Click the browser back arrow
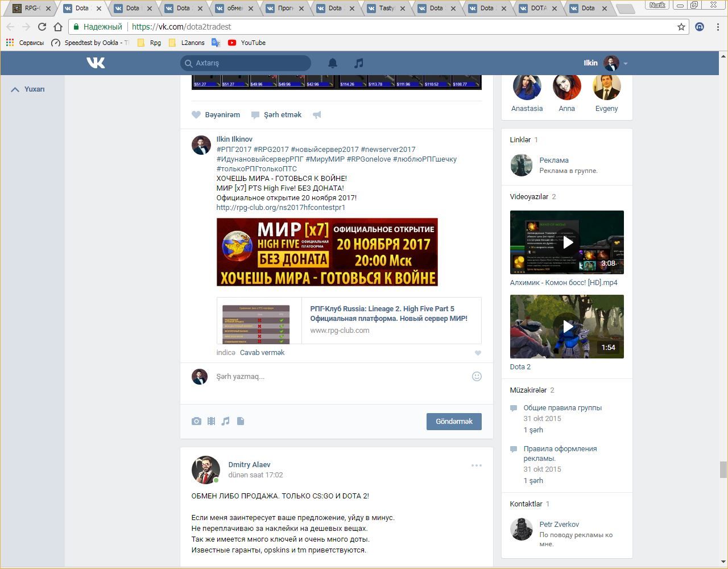This screenshot has height=569, width=728. pos(10,27)
